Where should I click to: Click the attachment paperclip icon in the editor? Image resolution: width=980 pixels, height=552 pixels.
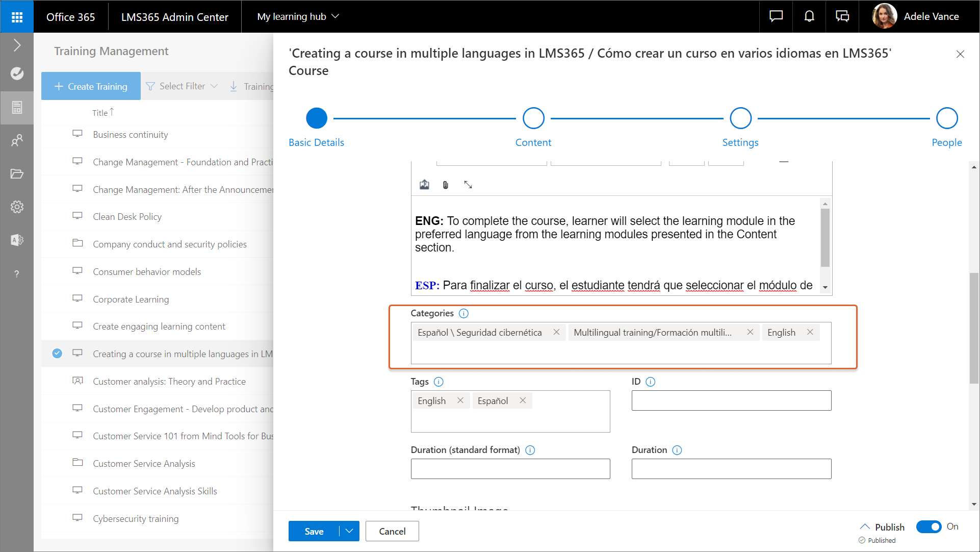point(446,185)
